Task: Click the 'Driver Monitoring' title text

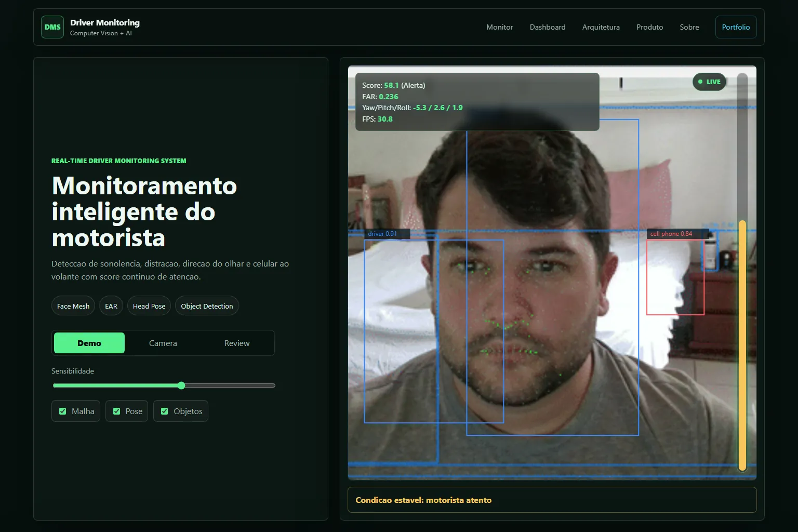Action: [x=105, y=22]
